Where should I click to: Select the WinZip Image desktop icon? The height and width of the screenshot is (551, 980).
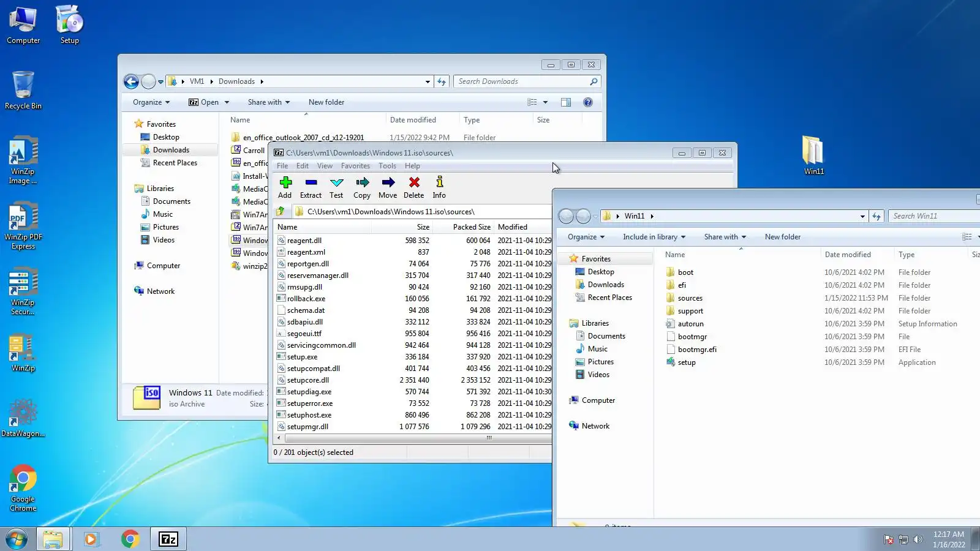pyautogui.click(x=23, y=160)
